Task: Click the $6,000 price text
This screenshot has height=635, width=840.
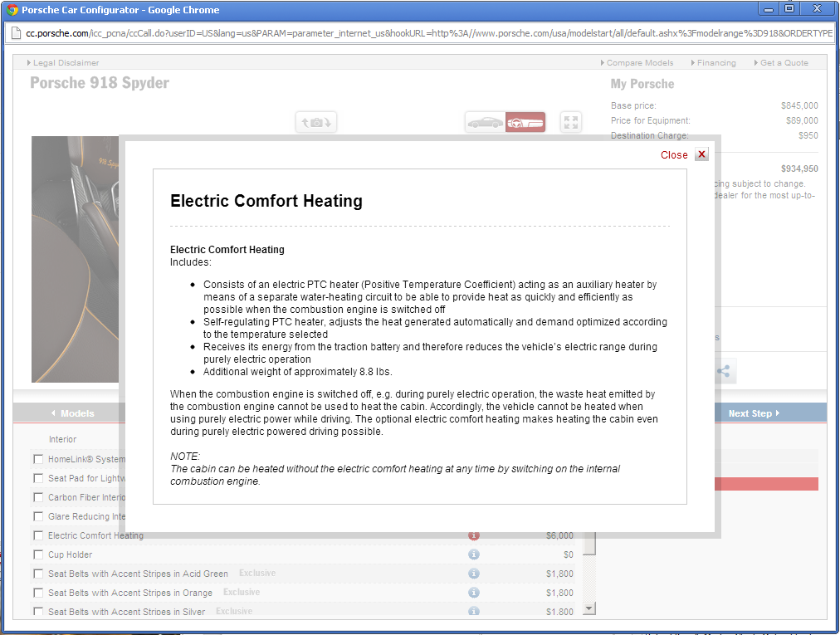Action: coord(559,535)
